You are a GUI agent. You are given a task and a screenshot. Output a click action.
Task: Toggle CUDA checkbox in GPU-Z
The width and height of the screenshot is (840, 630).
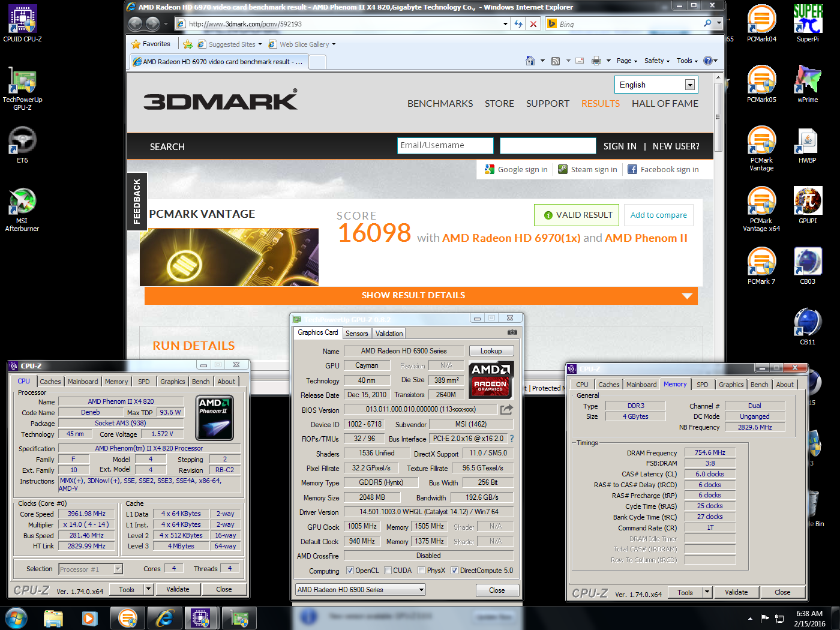(388, 571)
